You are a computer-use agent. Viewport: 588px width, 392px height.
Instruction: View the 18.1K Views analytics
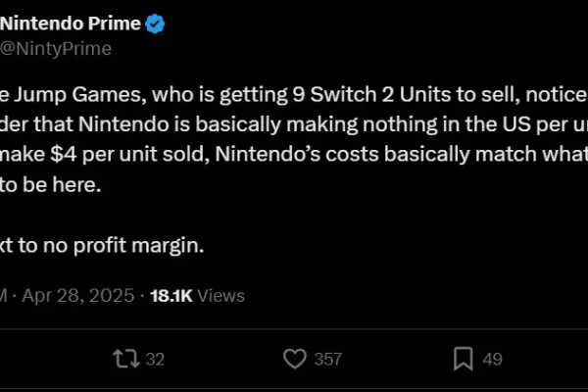click(x=197, y=296)
